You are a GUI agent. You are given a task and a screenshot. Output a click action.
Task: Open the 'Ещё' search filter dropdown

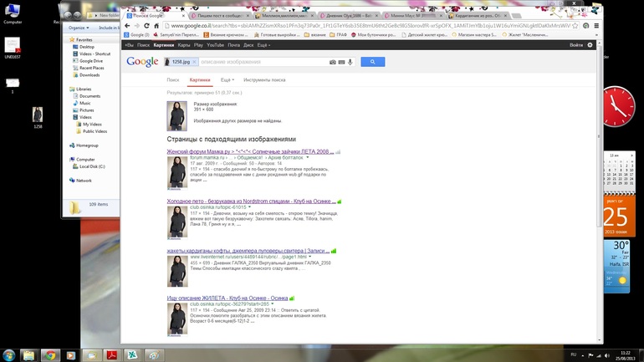[x=226, y=79]
